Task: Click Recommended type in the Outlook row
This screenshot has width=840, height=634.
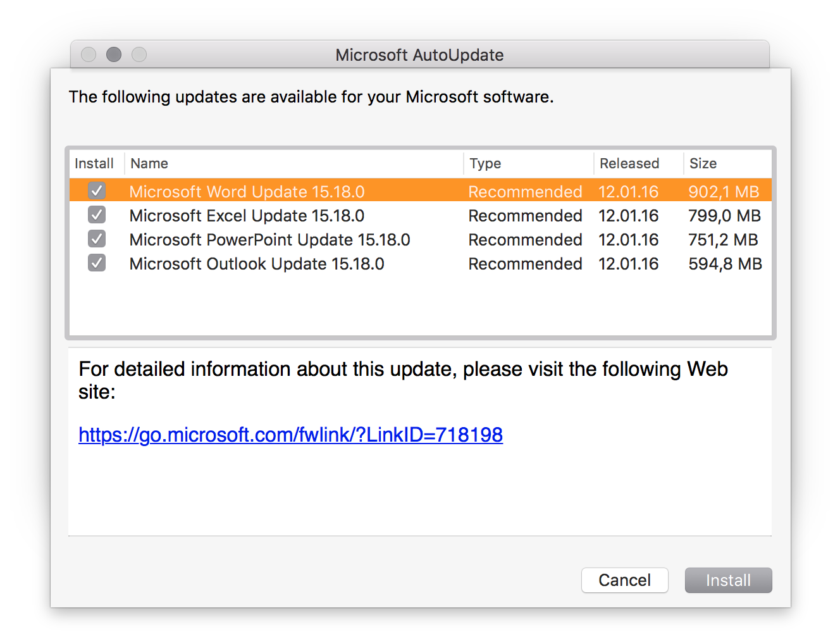Action: pos(525,264)
